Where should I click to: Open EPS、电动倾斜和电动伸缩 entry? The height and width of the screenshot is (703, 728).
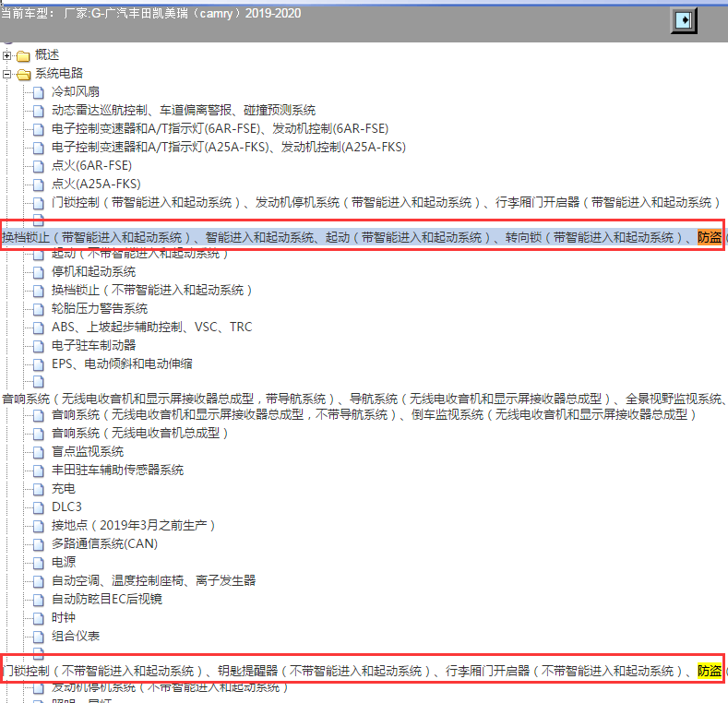[x=122, y=363]
